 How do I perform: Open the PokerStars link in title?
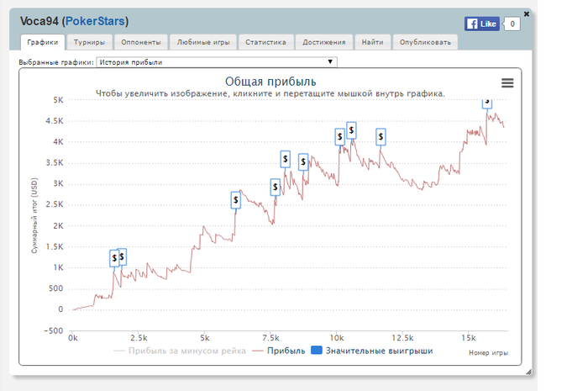[95, 21]
